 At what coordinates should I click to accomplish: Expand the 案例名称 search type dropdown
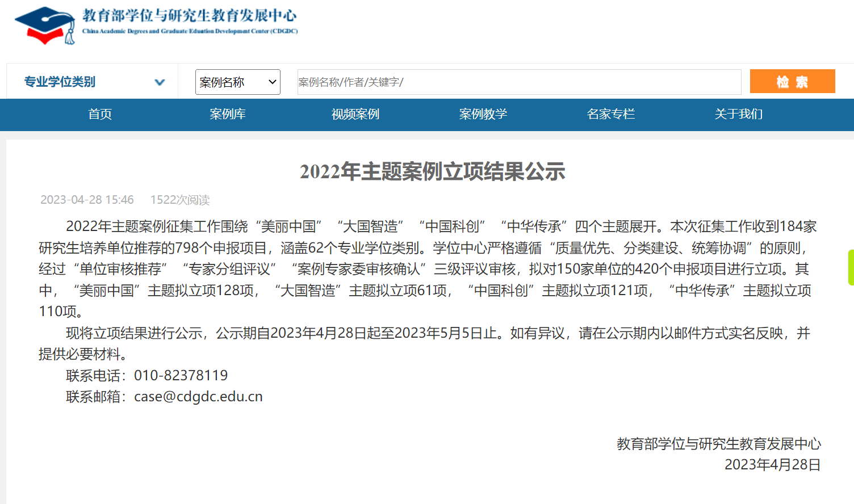[x=237, y=82]
